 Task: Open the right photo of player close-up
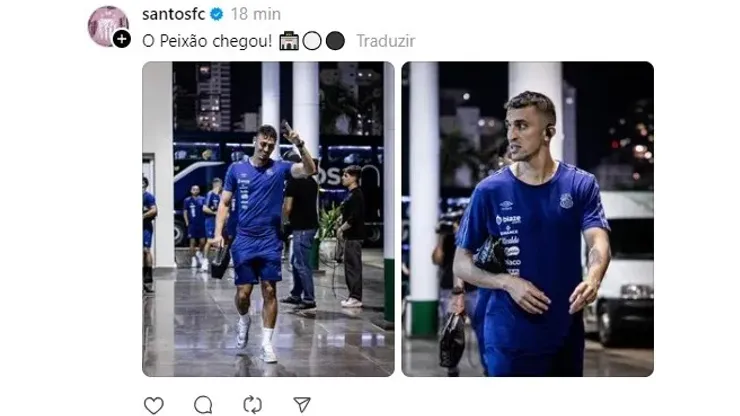[x=528, y=219]
